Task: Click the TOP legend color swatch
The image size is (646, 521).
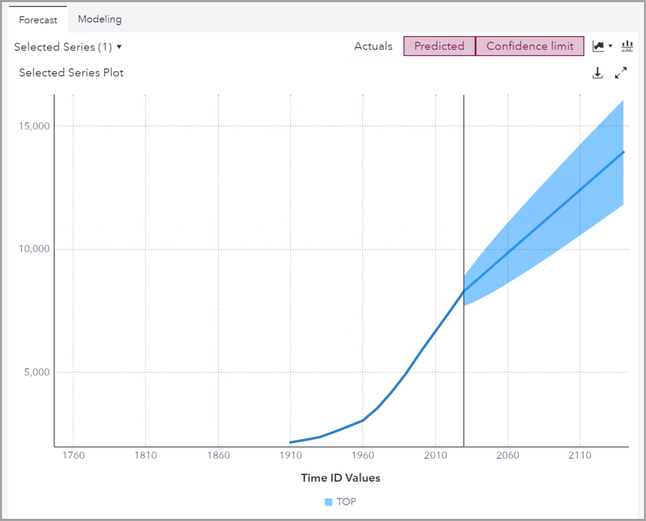Action: click(328, 501)
